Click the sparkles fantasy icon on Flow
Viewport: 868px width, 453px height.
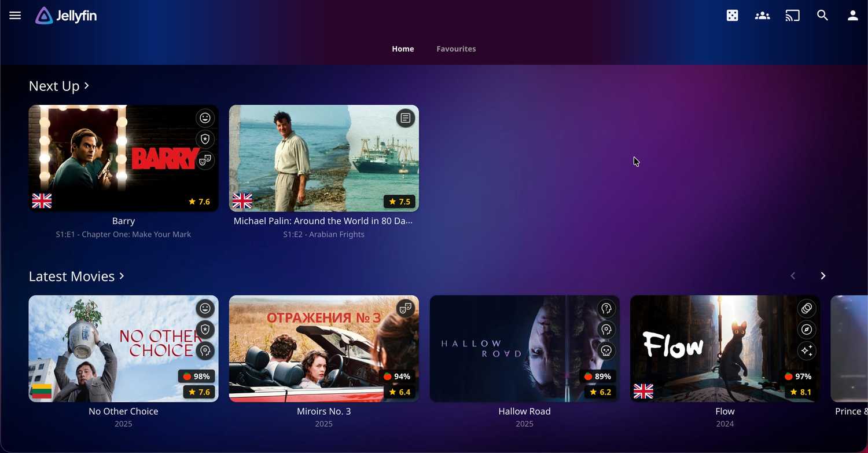point(807,351)
